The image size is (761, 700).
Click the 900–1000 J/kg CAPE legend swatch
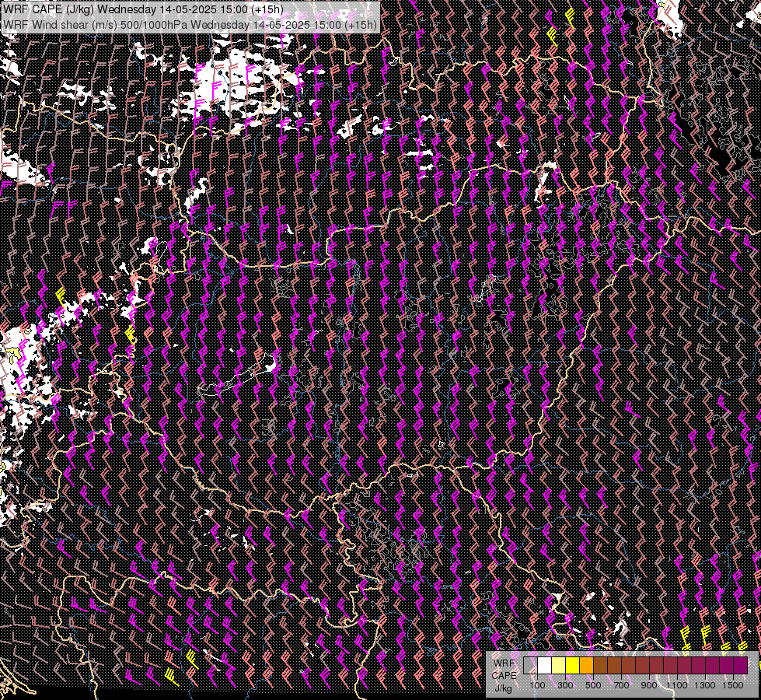657,666
